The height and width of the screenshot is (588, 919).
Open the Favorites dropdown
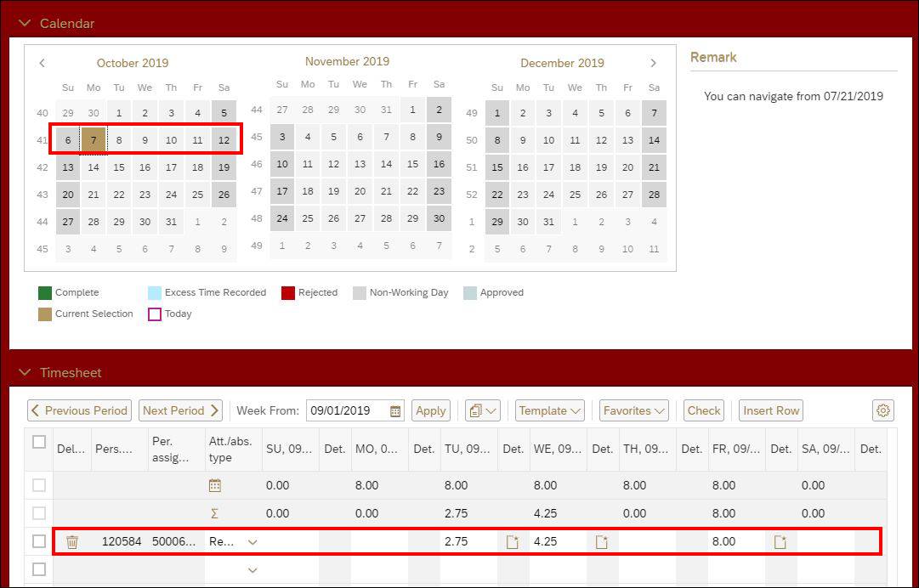coord(633,411)
